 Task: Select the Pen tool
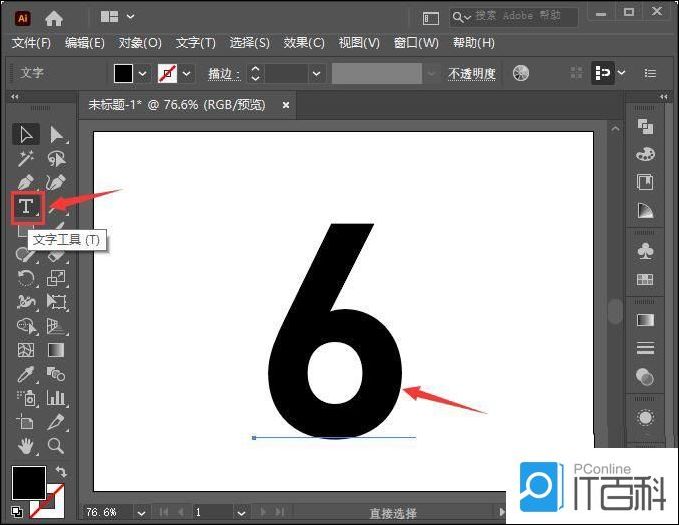[26, 182]
